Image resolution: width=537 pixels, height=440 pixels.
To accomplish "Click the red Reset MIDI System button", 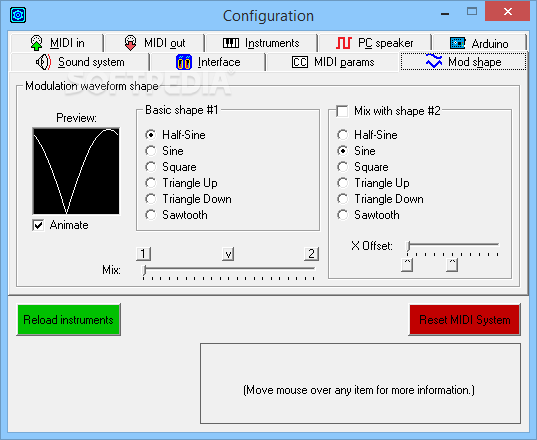I will point(465,319).
